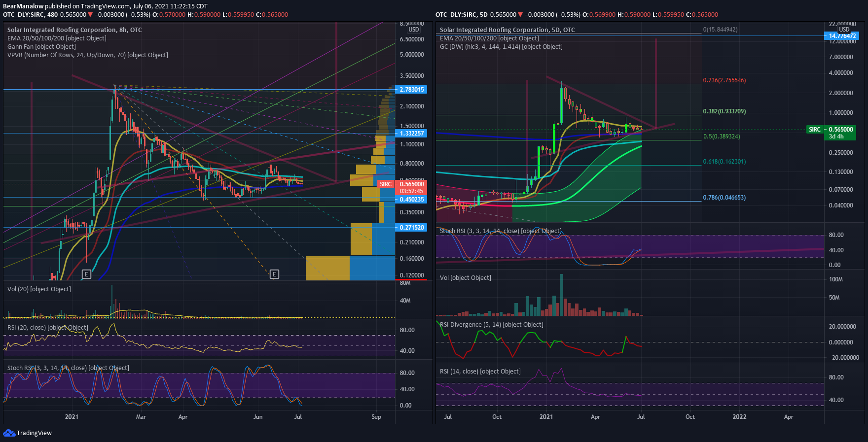This screenshot has height=442, width=868.
Task: Select the 'Solar Integrated Roofing Corporation, 5D, OTC' title
Action: pos(507,30)
